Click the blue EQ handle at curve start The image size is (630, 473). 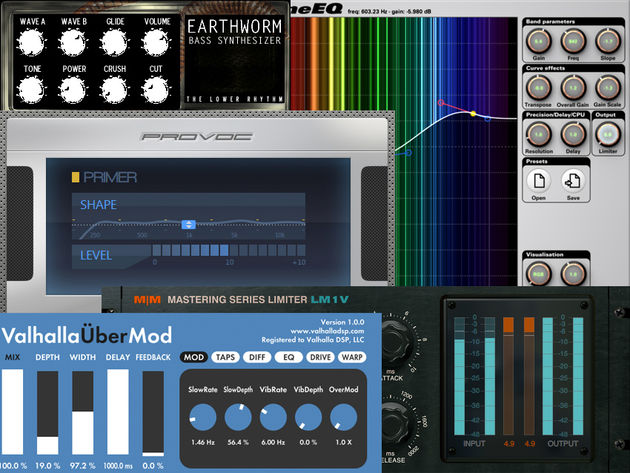(408, 153)
